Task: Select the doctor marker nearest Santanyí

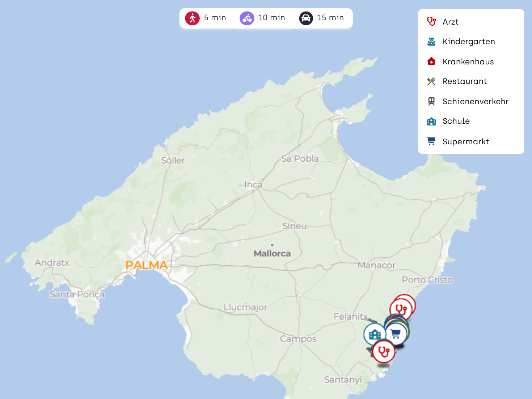Action: point(383,351)
